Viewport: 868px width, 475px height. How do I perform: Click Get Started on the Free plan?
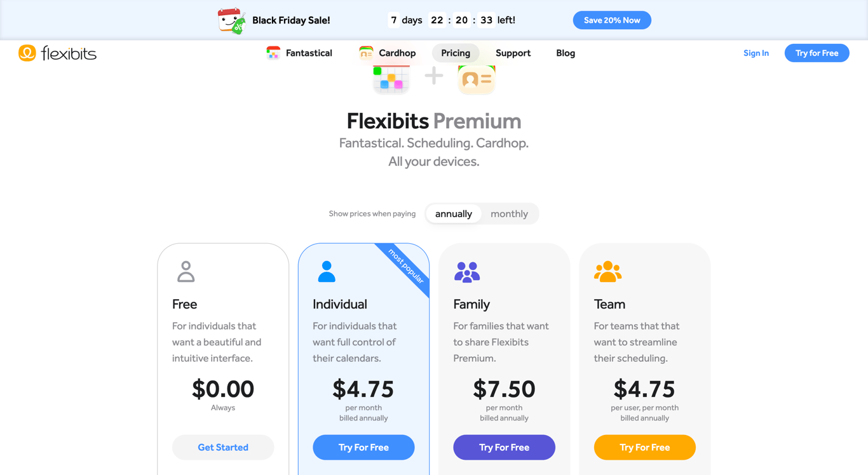tap(223, 447)
